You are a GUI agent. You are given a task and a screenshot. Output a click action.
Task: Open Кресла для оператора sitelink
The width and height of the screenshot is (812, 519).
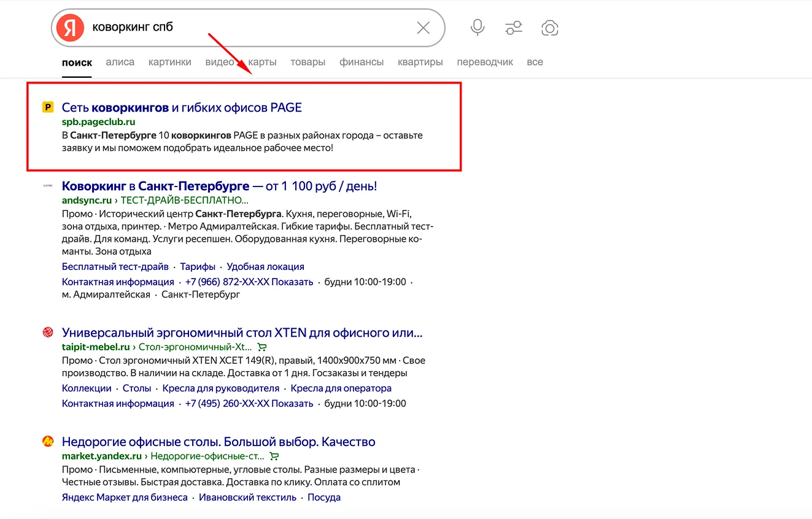tap(341, 388)
